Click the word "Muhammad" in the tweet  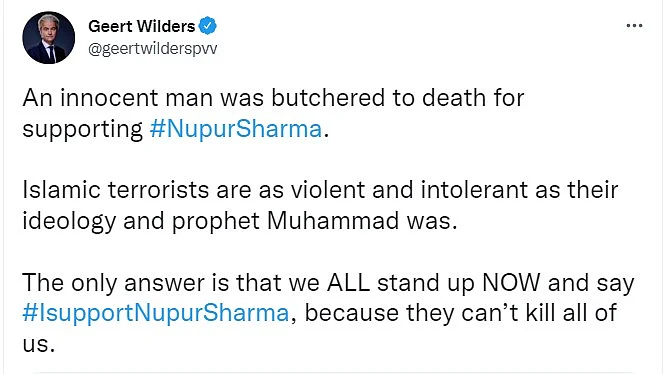(333, 221)
